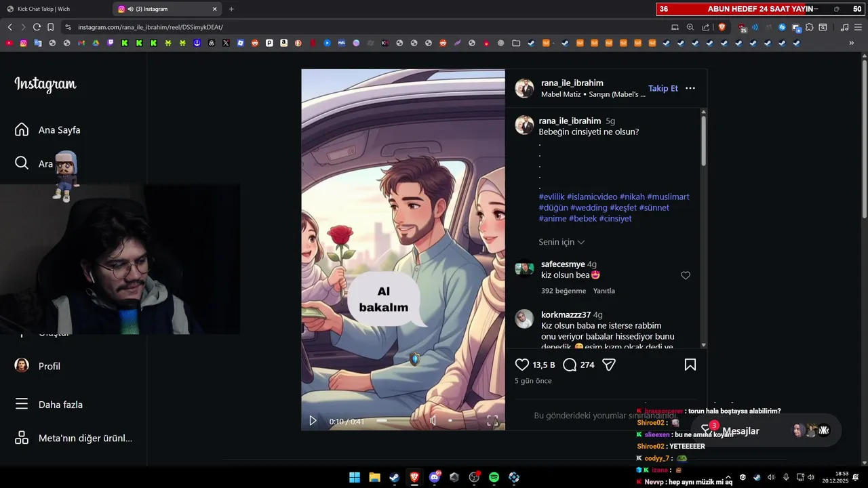
Task: Open the playlist music note icon
Action: 844,27
